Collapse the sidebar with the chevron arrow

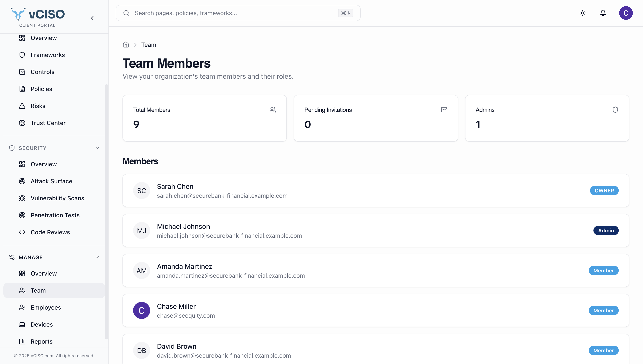tap(92, 18)
